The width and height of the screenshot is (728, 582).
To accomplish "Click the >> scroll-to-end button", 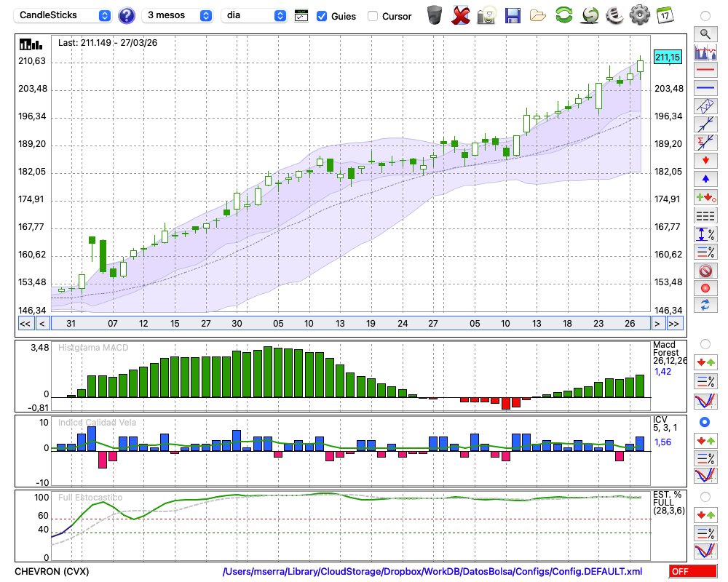I will 675,324.
